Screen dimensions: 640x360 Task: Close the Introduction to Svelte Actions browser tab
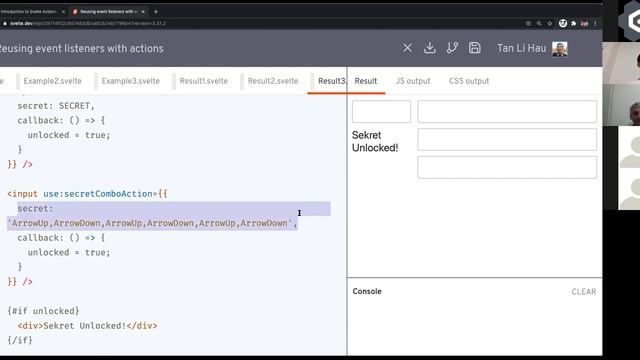[63, 12]
